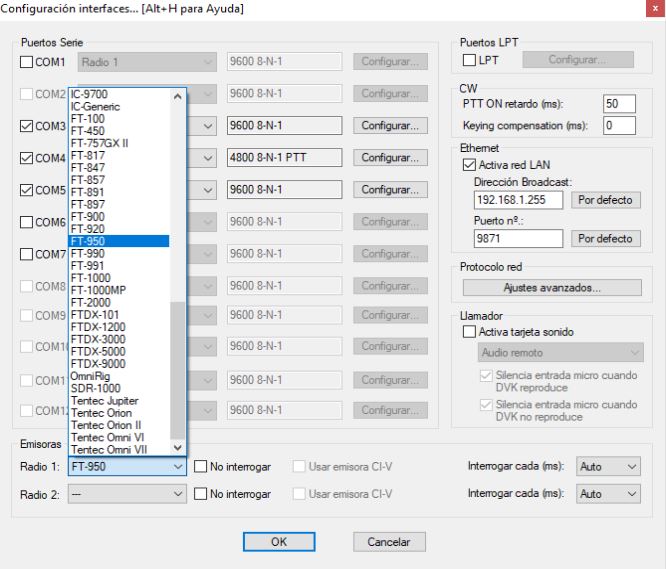Pick the highlighted FT-950 entry
Viewport: 666px width, 569px height.
(119, 241)
